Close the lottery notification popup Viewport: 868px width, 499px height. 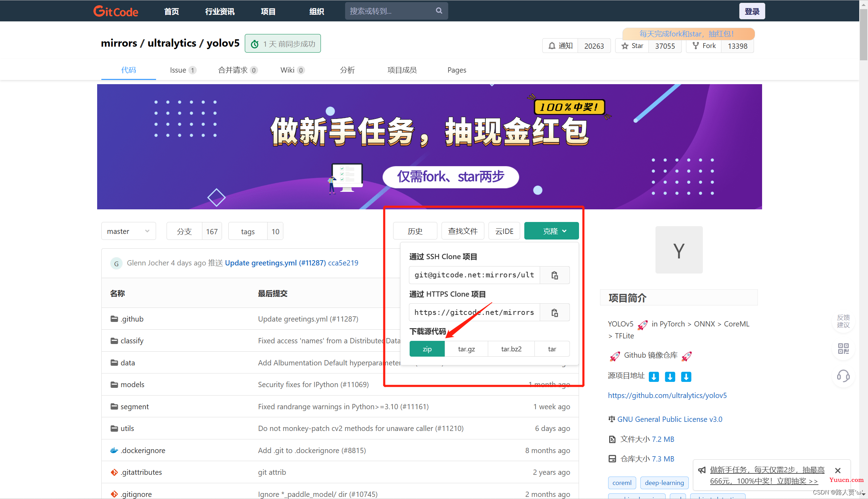[x=838, y=471]
